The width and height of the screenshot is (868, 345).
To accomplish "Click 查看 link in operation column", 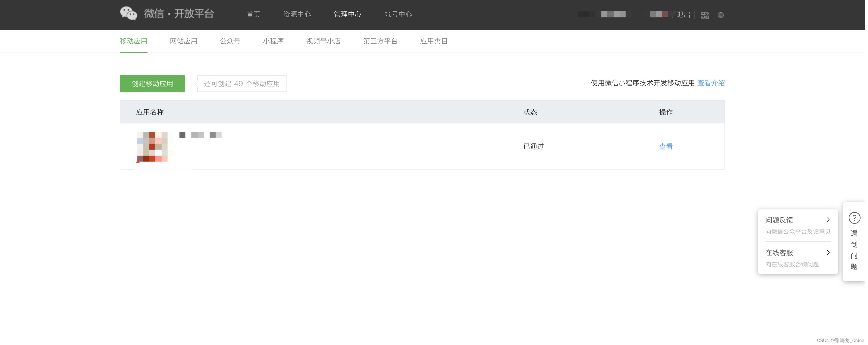I will click(x=665, y=146).
